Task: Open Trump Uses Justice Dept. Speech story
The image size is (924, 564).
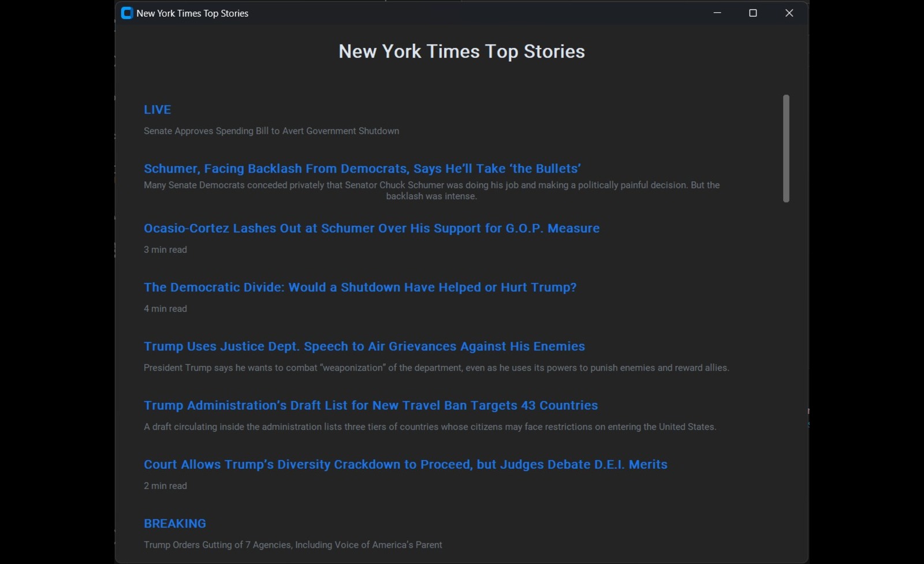Action: [x=364, y=346]
